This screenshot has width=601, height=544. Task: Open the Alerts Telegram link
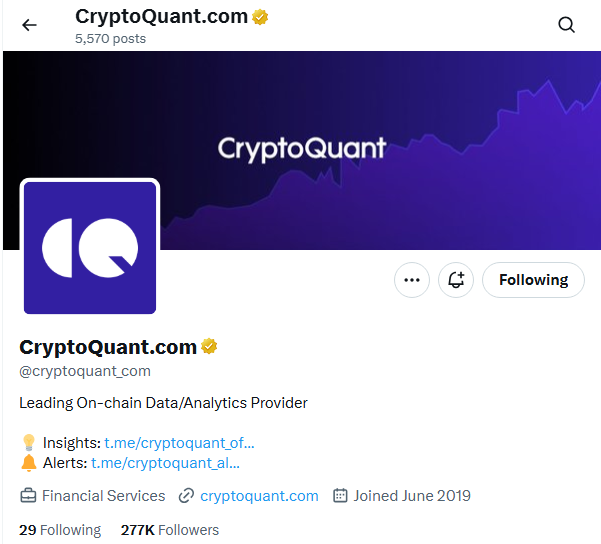click(x=165, y=463)
